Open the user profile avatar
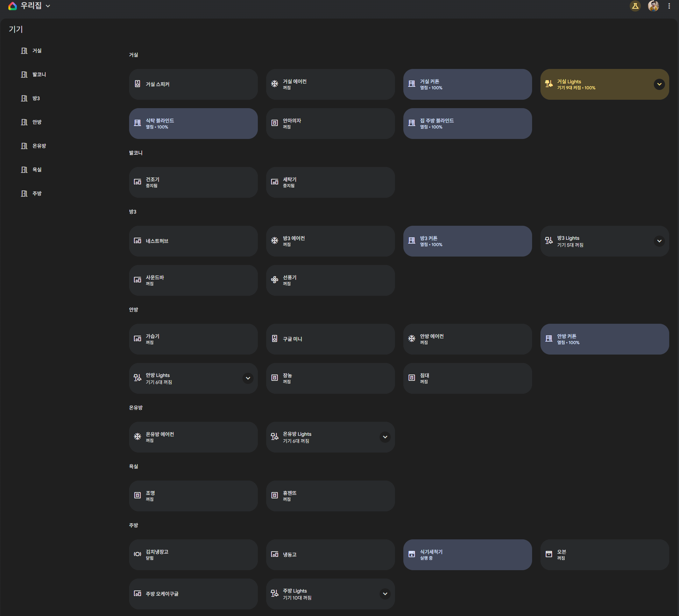Screen dimensions: 679x616 coord(653,6)
